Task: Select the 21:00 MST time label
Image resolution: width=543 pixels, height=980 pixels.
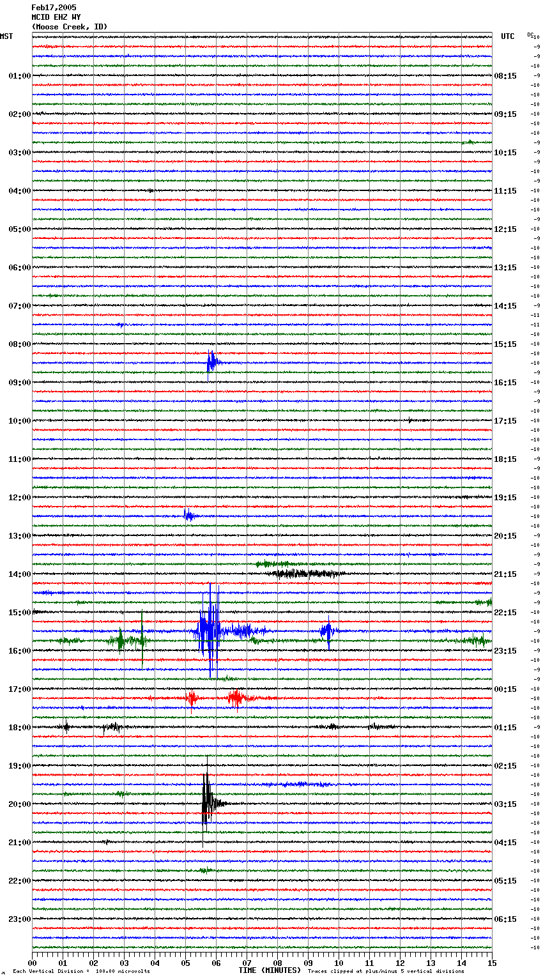Action: click(20, 843)
